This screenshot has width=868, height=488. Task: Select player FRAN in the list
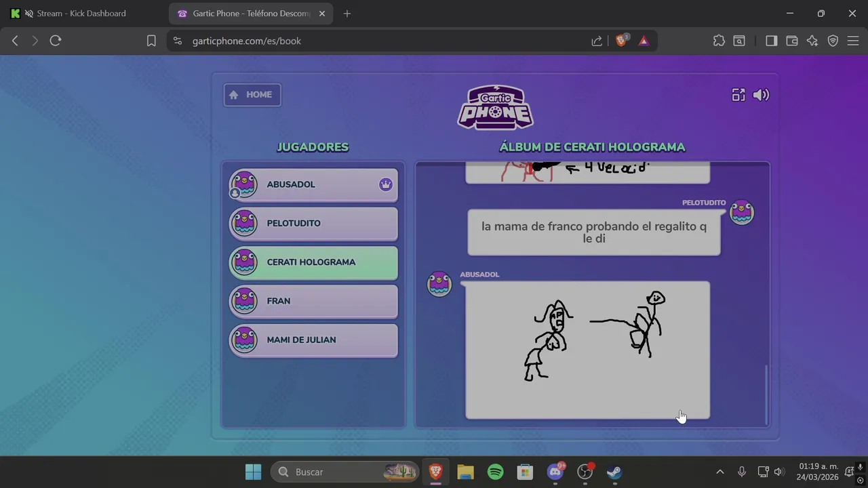[x=313, y=301]
